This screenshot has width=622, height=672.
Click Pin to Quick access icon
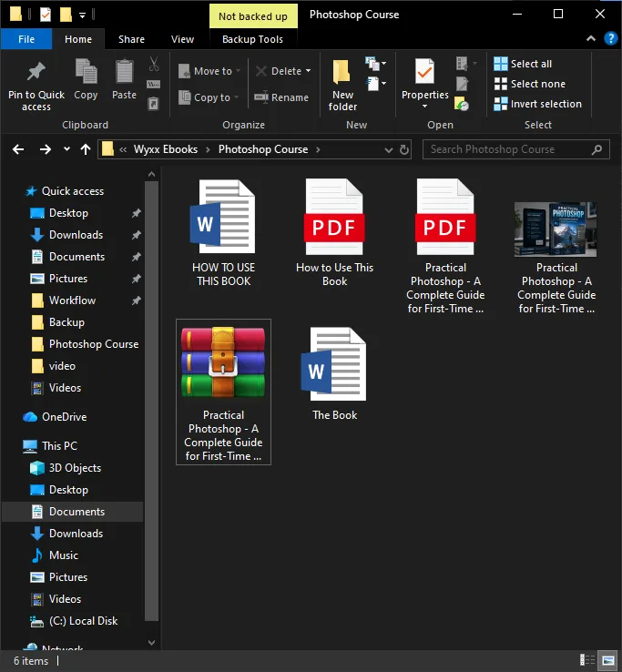tap(36, 72)
